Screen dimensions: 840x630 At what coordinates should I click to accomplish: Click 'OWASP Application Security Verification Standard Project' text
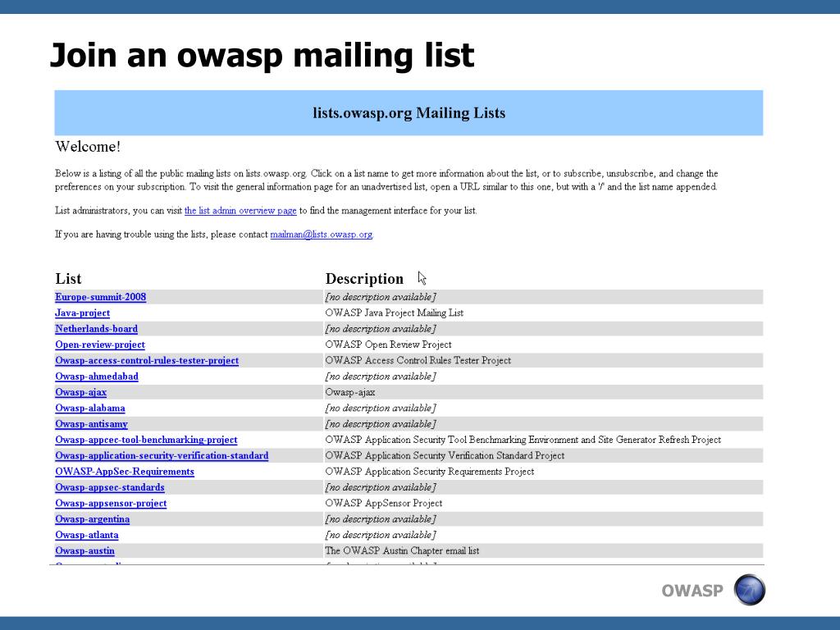(x=445, y=456)
